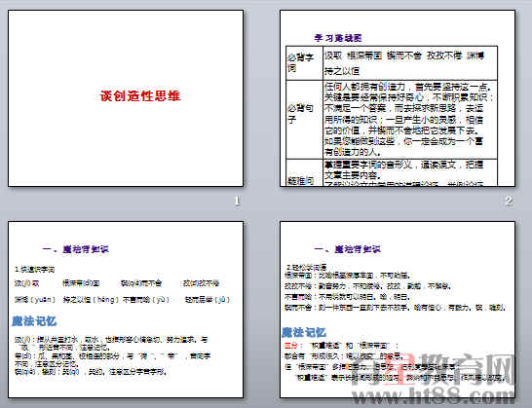Click slide number 2 label below the second slide
The width and height of the screenshot is (532, 408).
click(x=509, y=201)
